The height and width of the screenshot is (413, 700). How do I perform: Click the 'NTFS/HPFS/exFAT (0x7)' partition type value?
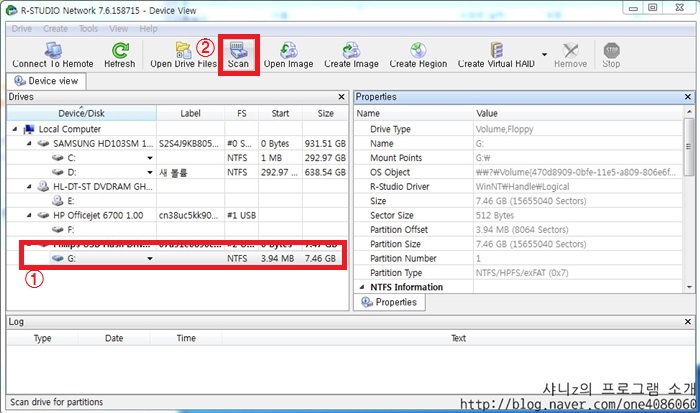coord(522,273)
